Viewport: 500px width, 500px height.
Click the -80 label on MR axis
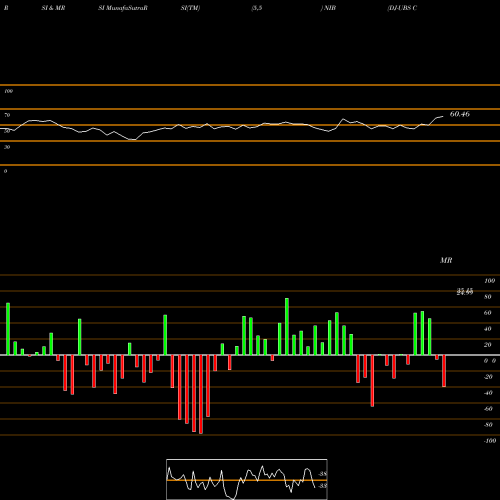(x=488, y=425)
